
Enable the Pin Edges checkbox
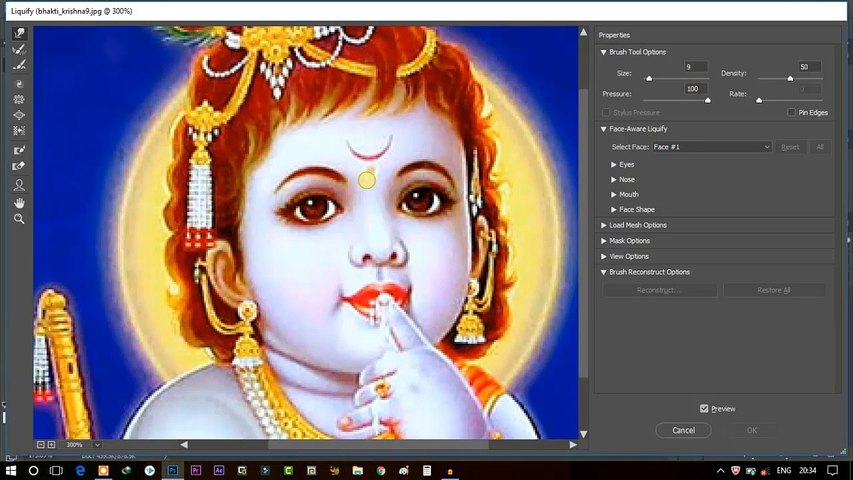[792, 113]
